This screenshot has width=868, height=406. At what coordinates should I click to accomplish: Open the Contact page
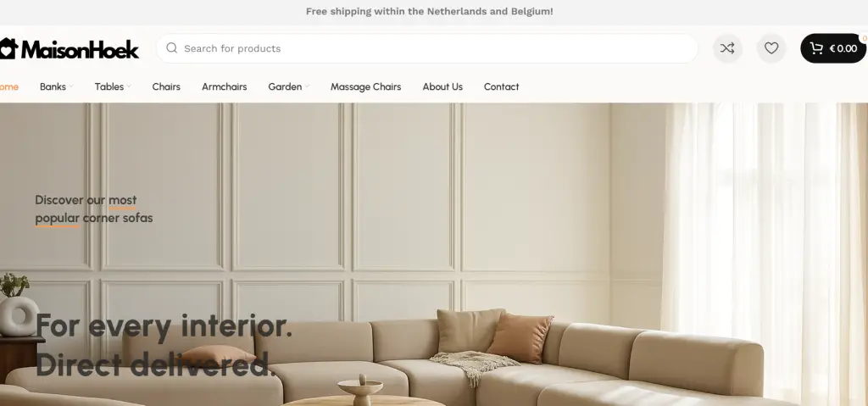[502, 86]
